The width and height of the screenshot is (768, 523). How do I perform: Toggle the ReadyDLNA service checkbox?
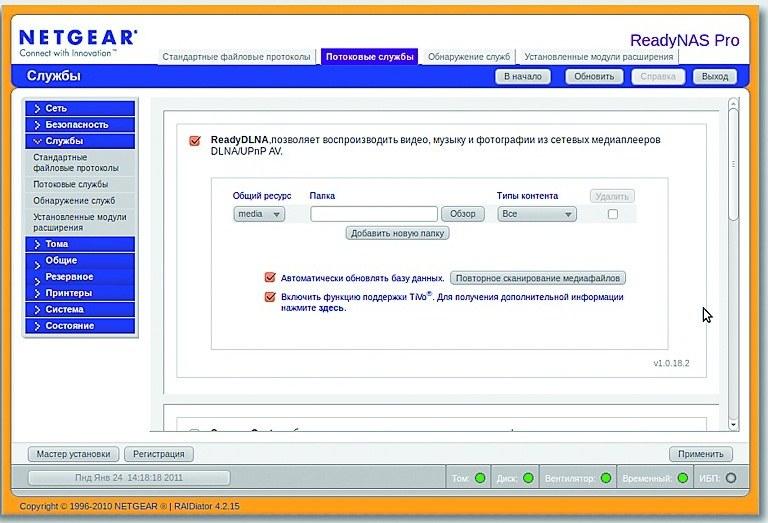(194, 141)
